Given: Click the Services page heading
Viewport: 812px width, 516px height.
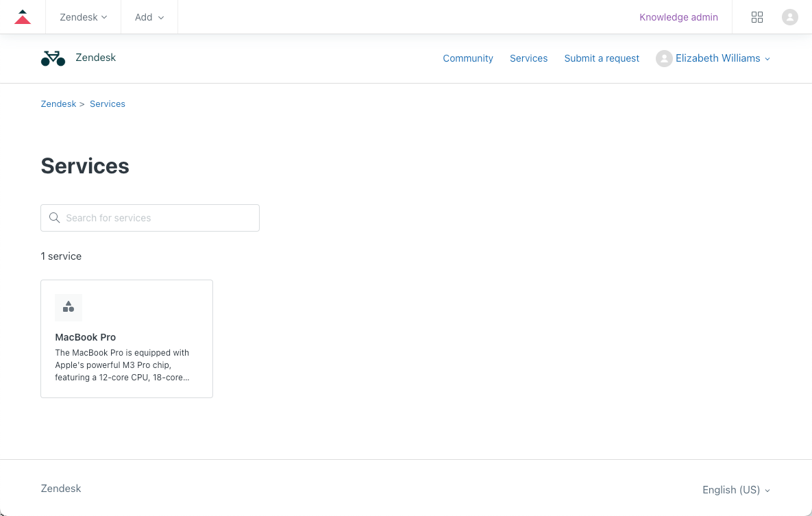Looking at the screenshot, I should tap(85, 166).
